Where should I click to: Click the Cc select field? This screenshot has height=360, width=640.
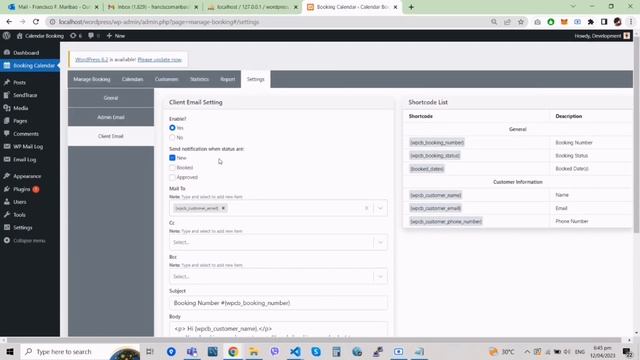click(278, 242)
